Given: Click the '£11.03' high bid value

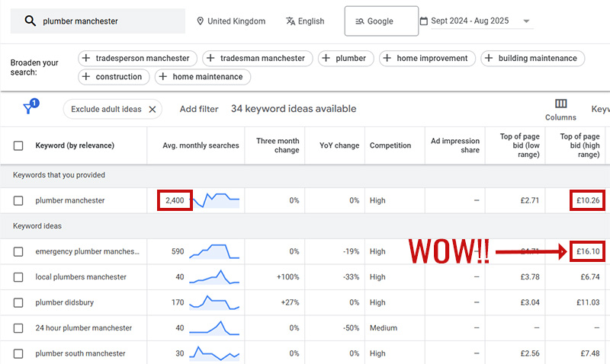Looking at the screenshot, I should point(588,302).
